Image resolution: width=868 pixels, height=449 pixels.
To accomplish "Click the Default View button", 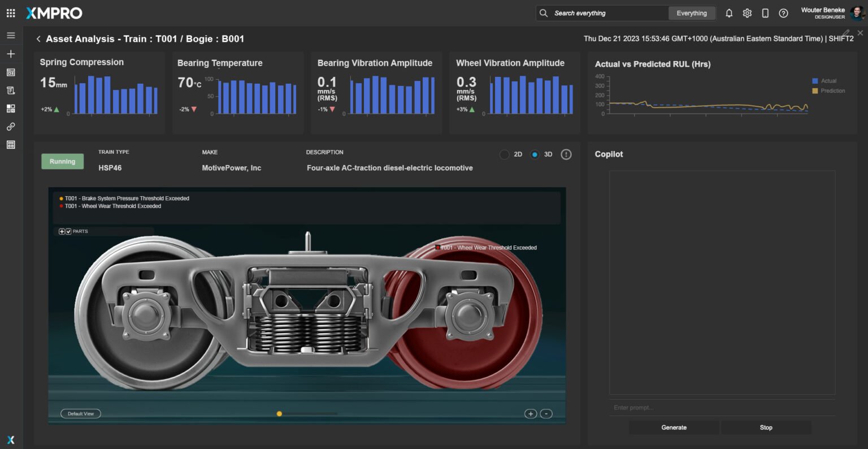I will click(x=81, y=414).
